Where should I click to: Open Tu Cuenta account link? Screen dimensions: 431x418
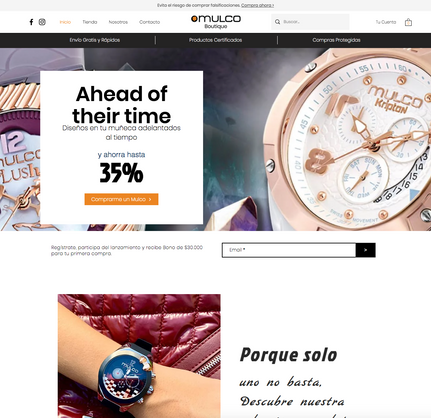386,22
